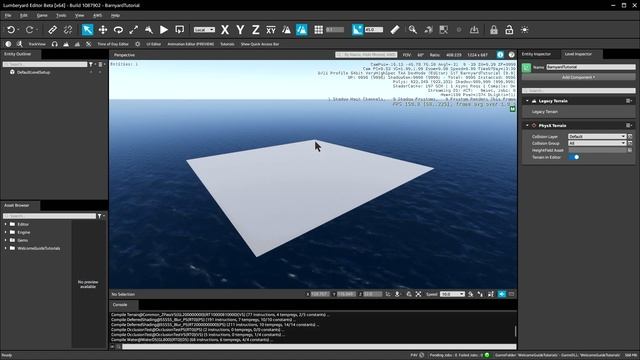
Task: Click the viewport help question icon
Action: click(511, 55)
